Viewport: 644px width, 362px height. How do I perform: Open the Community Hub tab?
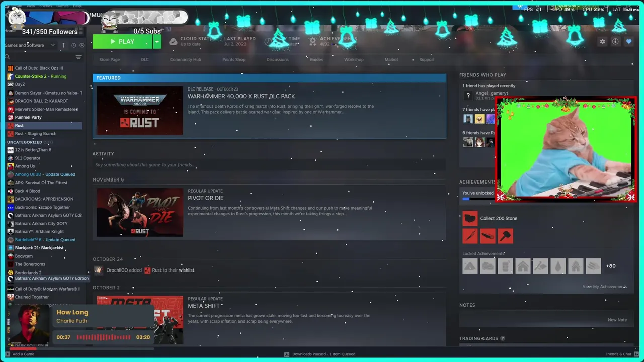click(x=185, y=59)
